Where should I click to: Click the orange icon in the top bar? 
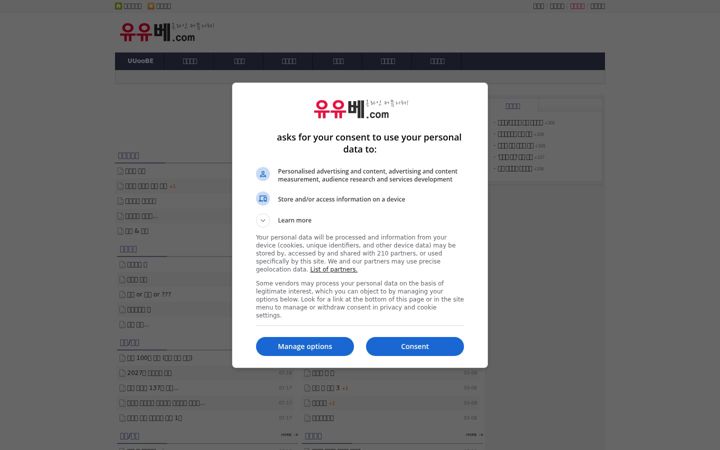click(x=151, y=6)
